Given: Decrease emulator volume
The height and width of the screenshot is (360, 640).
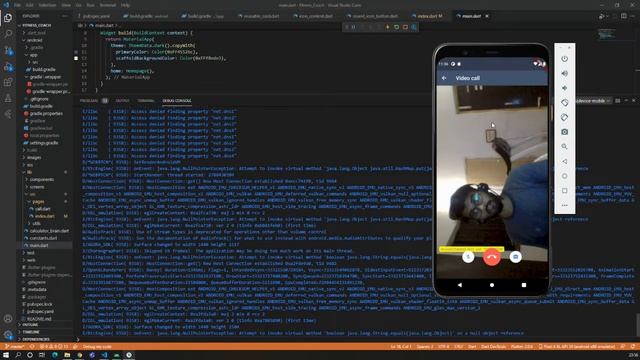Looking at the screenshot, I should (564, 88).
